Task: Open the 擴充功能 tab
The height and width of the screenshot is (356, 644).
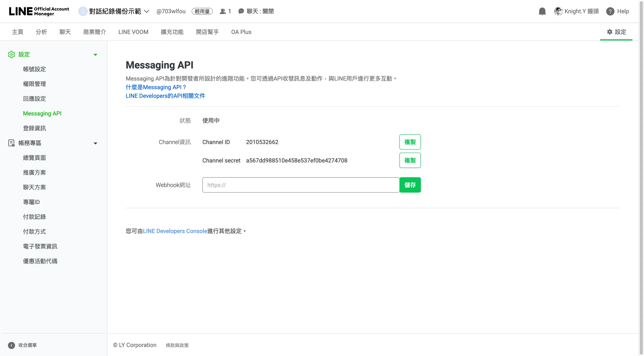Action: [x=172, y=32]
